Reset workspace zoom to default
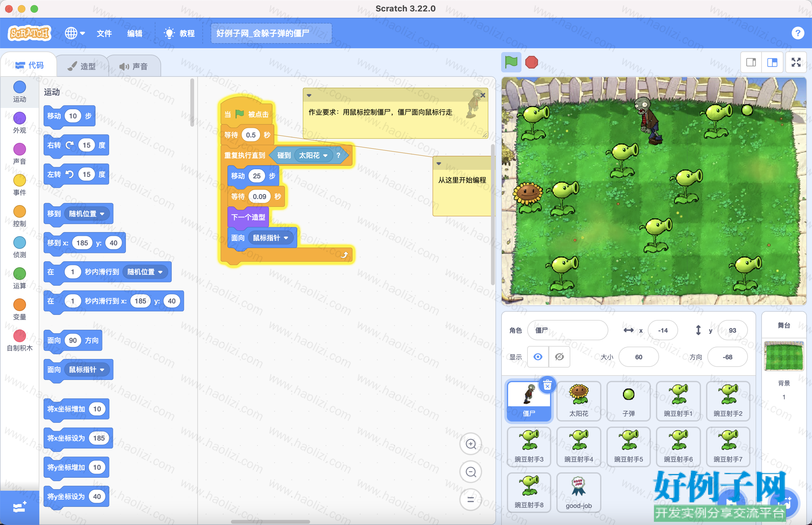 (471, 500)
